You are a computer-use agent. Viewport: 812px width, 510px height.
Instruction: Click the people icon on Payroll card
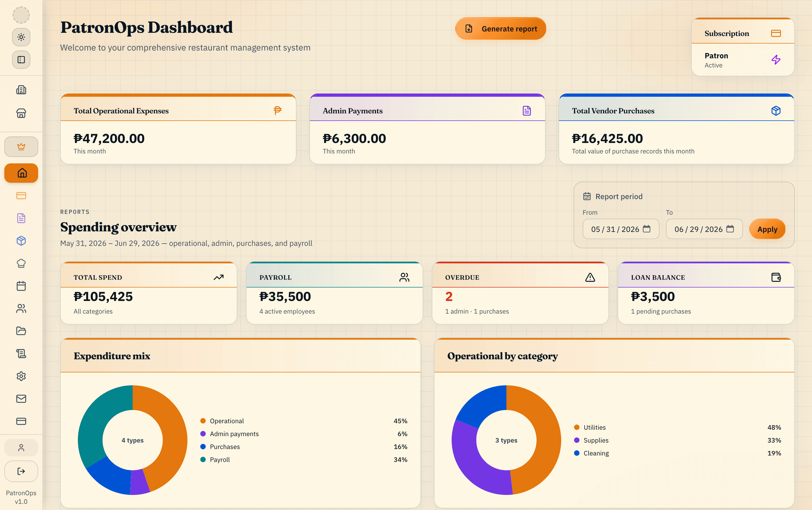tap(404, 277)
